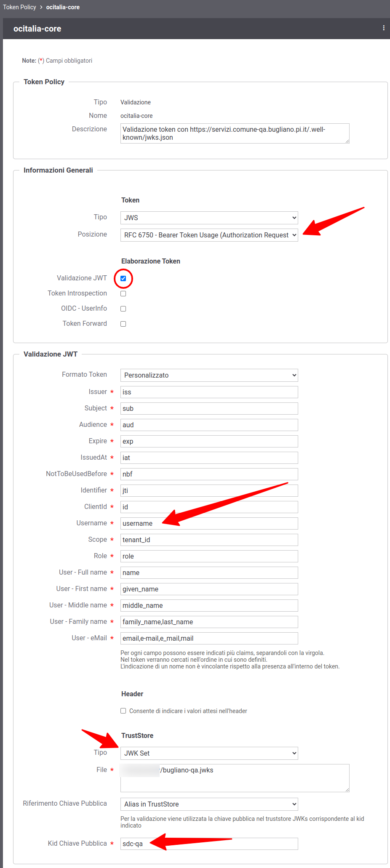This screenshot has width=390, height=868.
Task: Click the Kid Chiave Pubblica field
Action: click(209, 844)
